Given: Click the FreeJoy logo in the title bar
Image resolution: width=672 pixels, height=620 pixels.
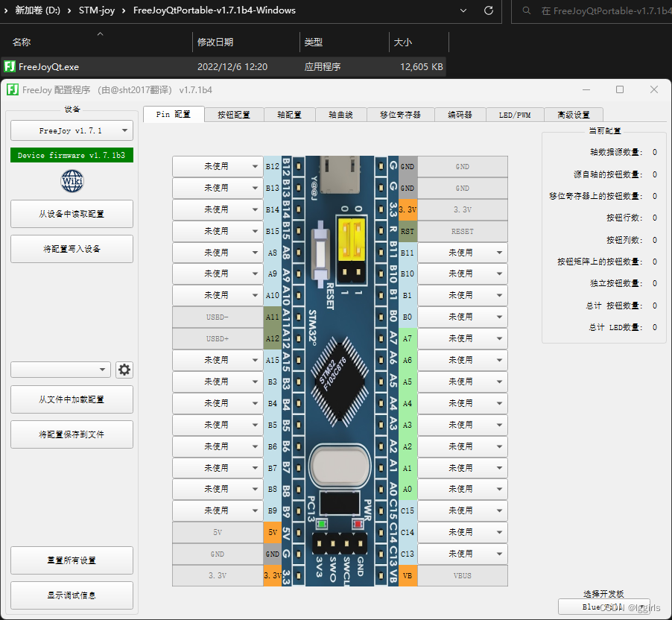Looking at the screenshot, I should coord(11,89).
